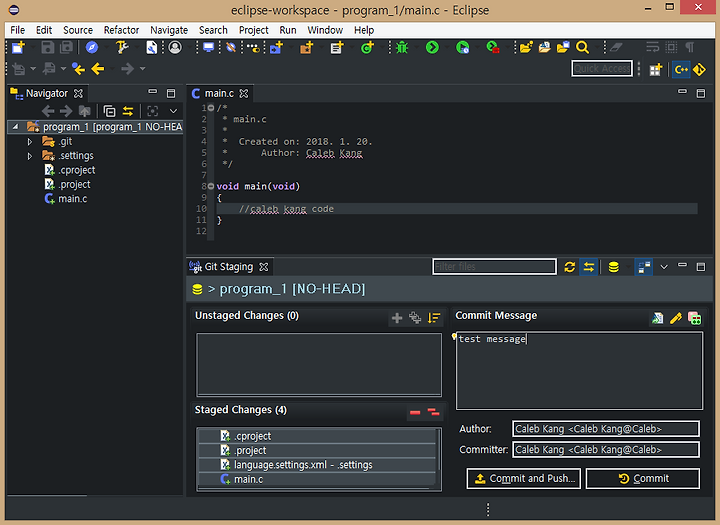
Task: Click the blue compass toolbar icon
Action: [92, 47]
